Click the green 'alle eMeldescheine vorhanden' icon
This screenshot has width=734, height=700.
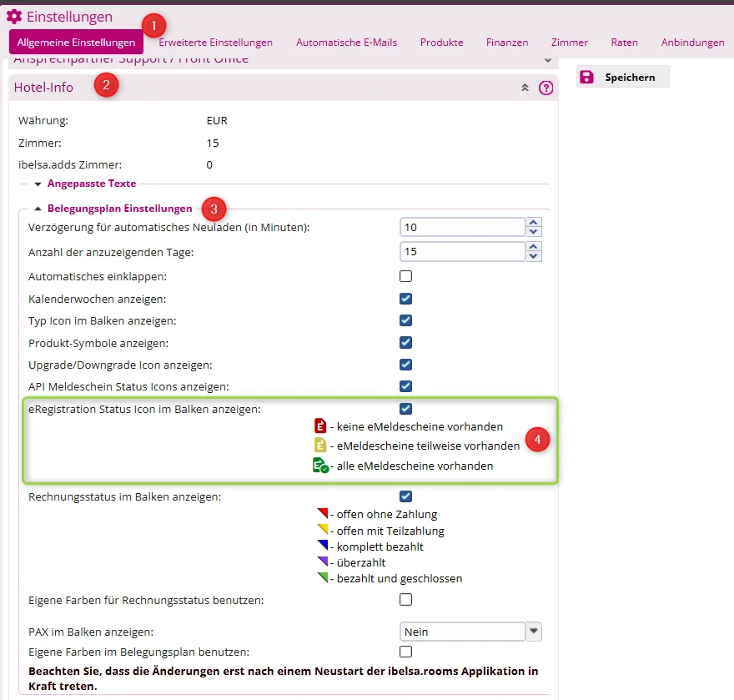pos(320,466)
